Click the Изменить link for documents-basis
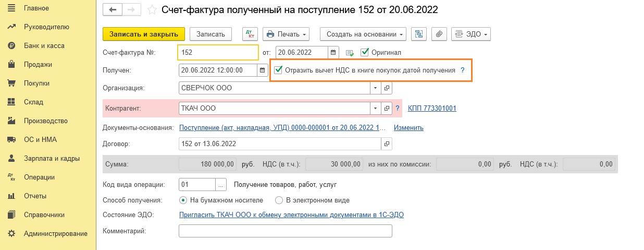Image resolution: width=644 pixels, height=250 pixels. tap(408, 128)
